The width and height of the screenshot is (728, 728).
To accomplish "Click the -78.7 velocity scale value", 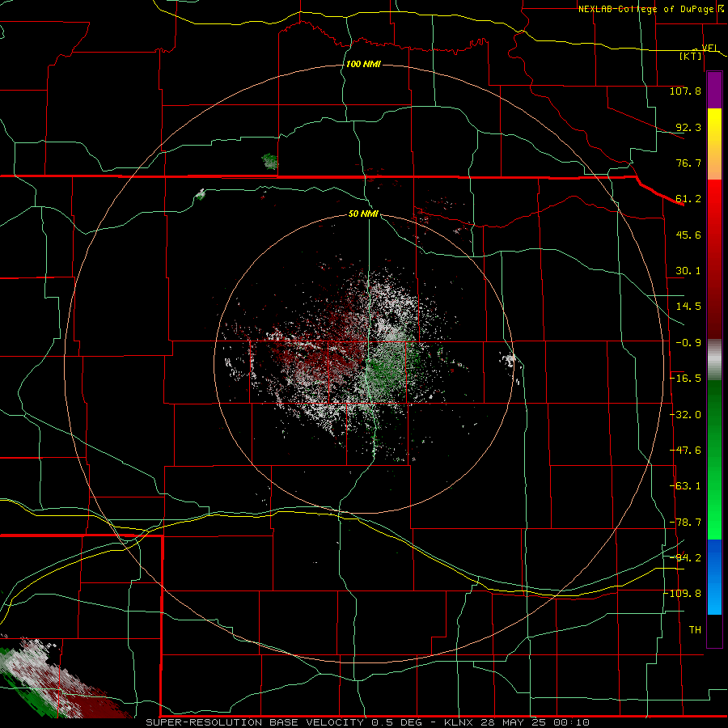I will [x=686, y=523].
